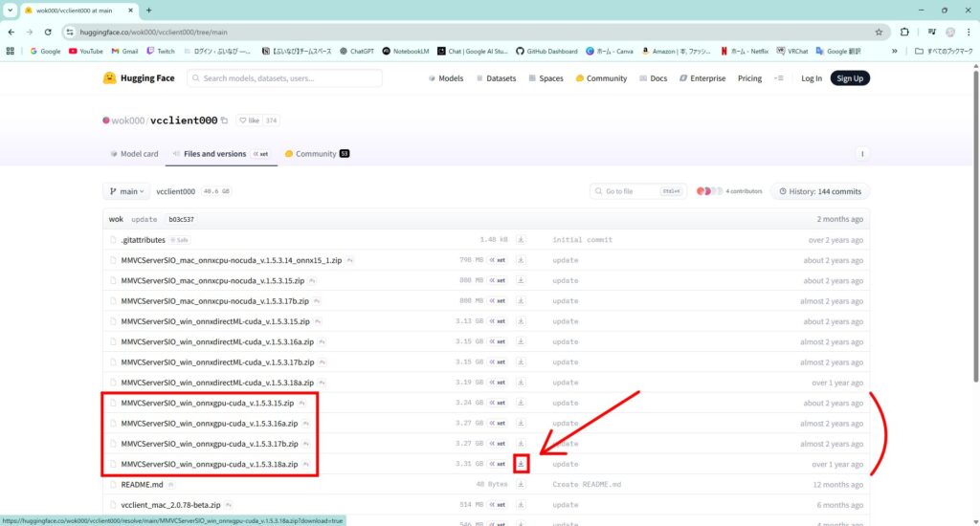This screenshot has height=526, width=980.
Task: Bookmark this page with the star icon
Action: coord(879,32)
